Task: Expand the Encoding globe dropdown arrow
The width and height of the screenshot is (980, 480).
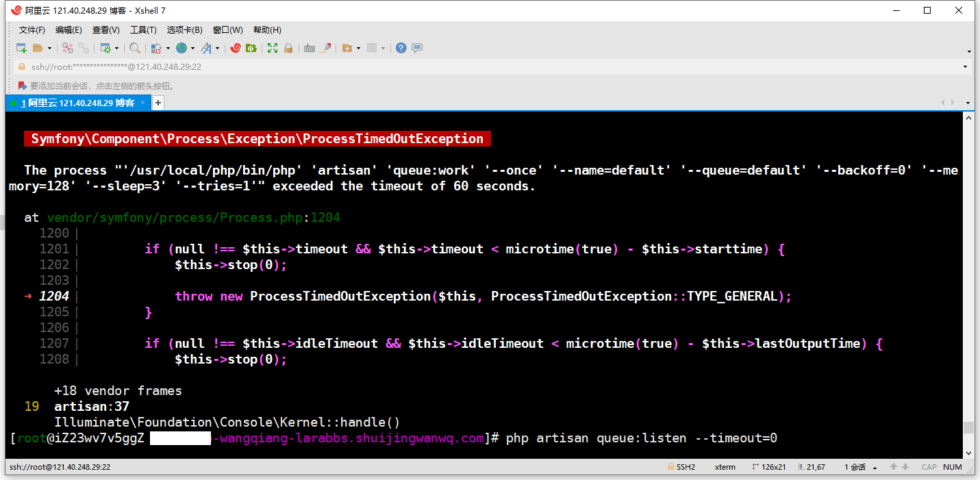Action: tap(193, 48)
